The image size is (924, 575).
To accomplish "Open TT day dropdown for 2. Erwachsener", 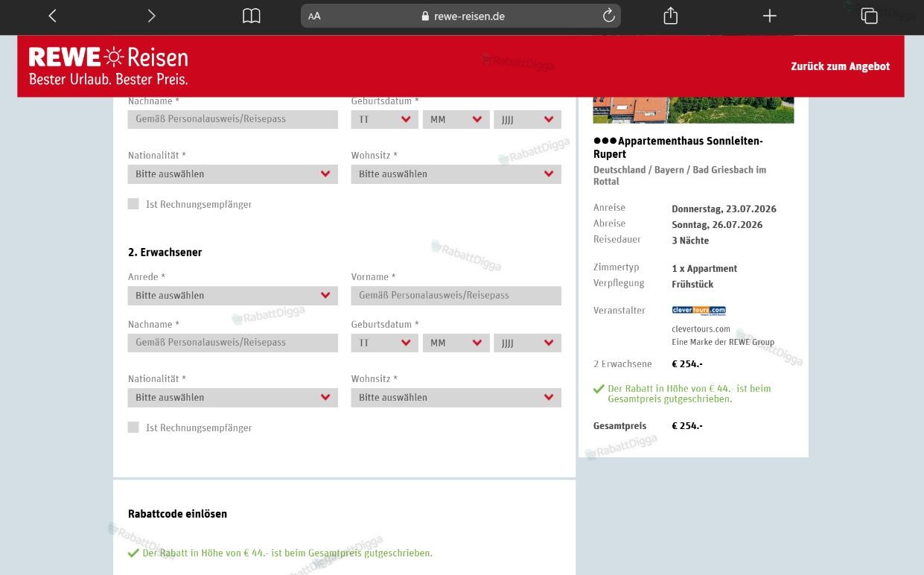I will 384,343.
